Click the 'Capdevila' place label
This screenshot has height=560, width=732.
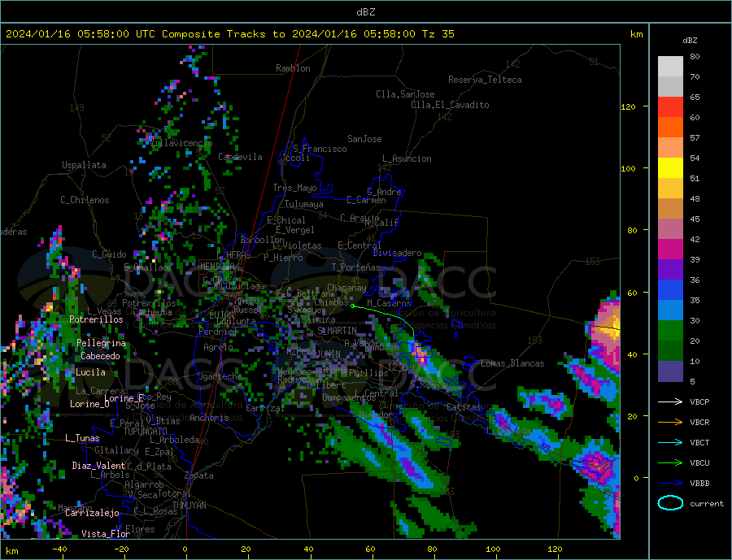coord(241,157)
